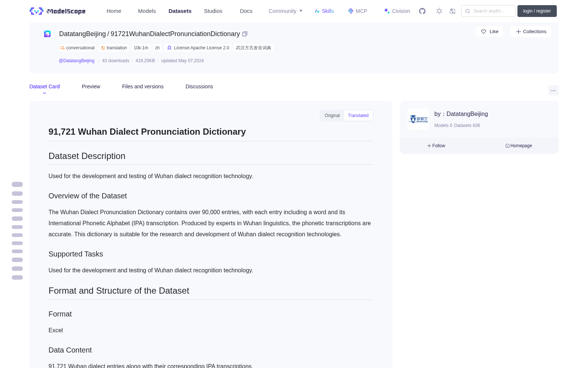Click the 武汉方言发音词典 tag

coord(254,48)
